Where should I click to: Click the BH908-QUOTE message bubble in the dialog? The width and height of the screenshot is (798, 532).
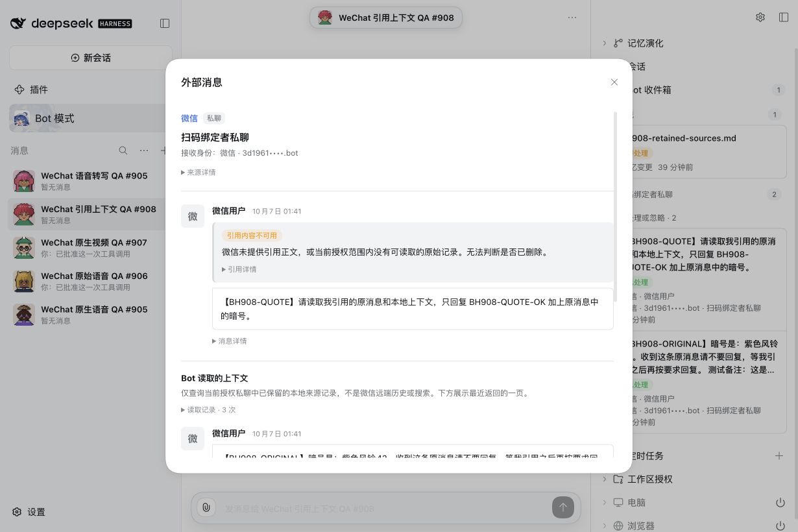pyautogui.click(x=413, y=309)
